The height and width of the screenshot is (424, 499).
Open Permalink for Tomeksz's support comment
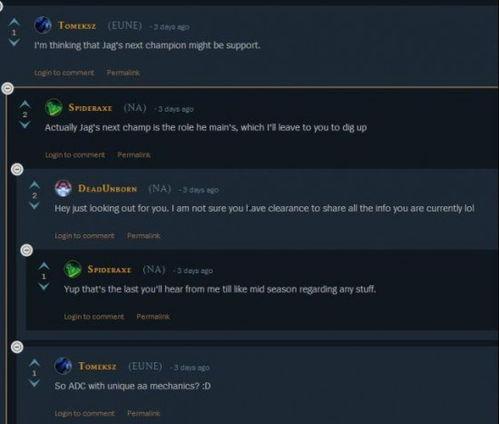123,73
